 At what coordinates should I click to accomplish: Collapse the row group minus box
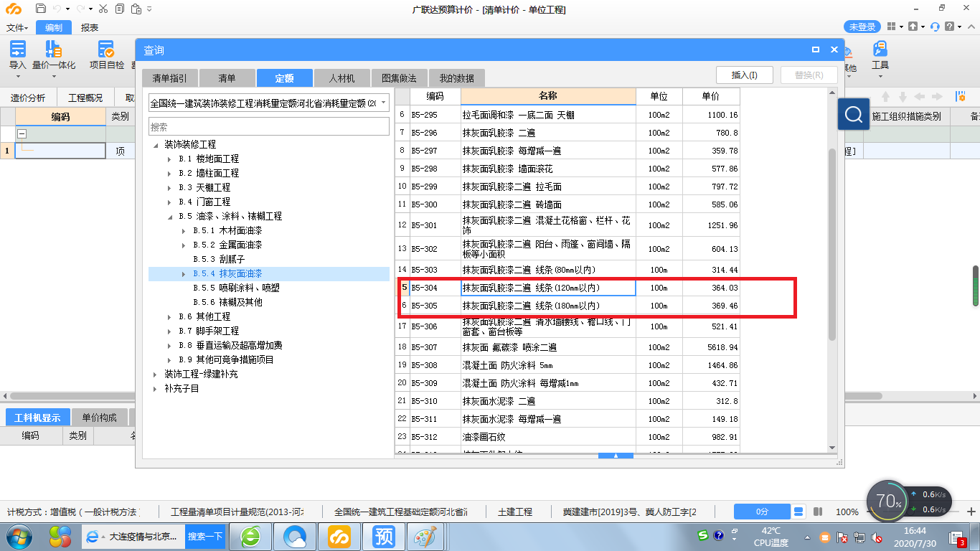click(22, 133)
